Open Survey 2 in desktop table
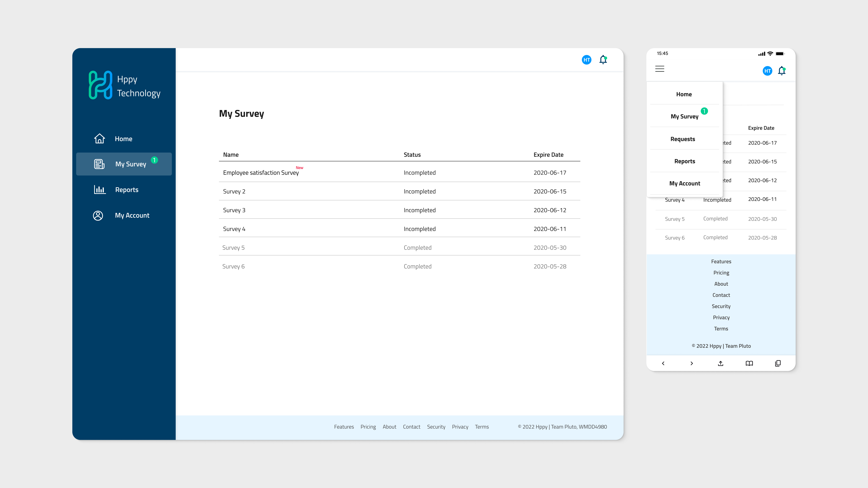The height and width of the screenshot is (488, 868). tap(400, 191)
